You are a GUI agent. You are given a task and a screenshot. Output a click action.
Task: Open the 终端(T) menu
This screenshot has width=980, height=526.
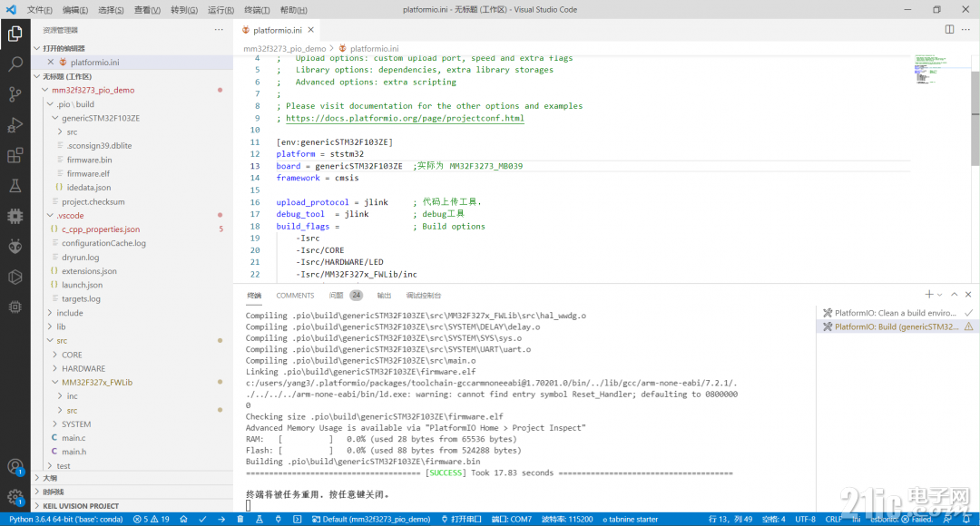click(257, 10)
